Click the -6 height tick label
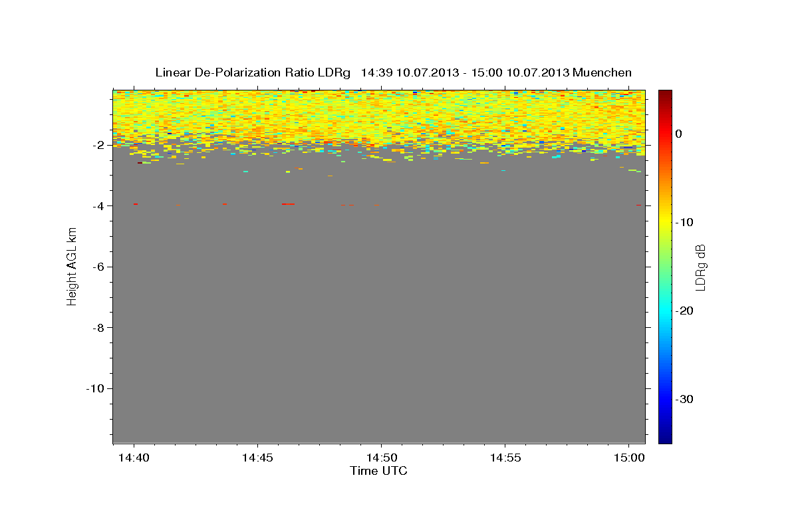Screen dimensions: 798x532 pos(98,267)
